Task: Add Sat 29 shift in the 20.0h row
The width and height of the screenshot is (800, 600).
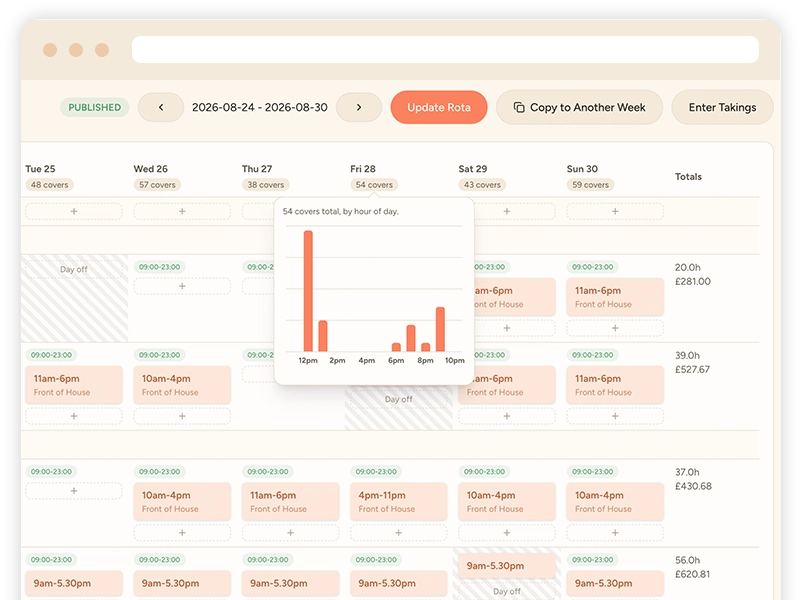Action: click(507, 328)
